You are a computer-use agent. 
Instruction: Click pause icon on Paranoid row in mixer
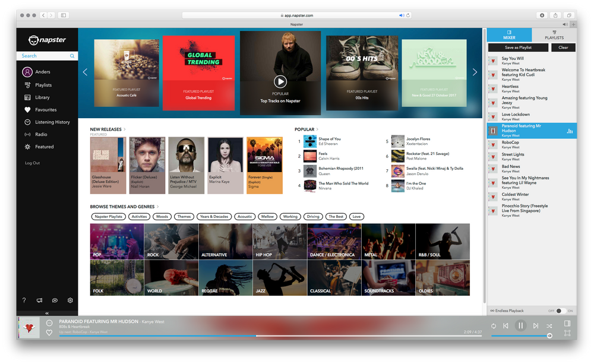tap(493, 131)
